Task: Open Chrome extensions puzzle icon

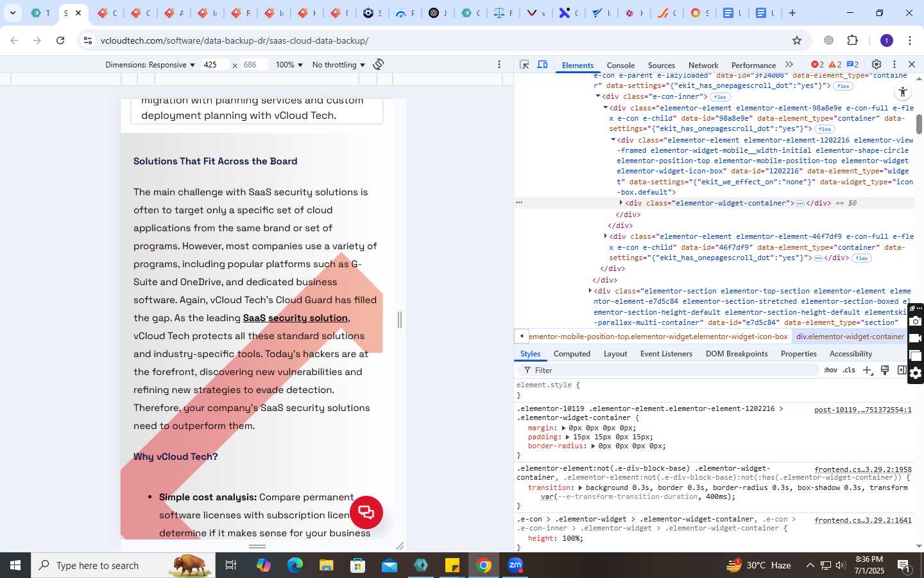Action: [x=852, y=40]
